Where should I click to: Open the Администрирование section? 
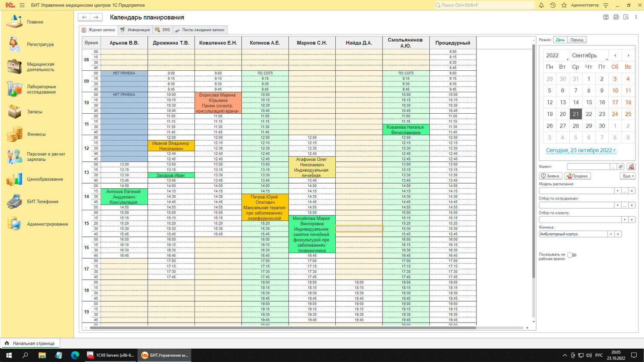pyautogui.click(x=47, y=224)
